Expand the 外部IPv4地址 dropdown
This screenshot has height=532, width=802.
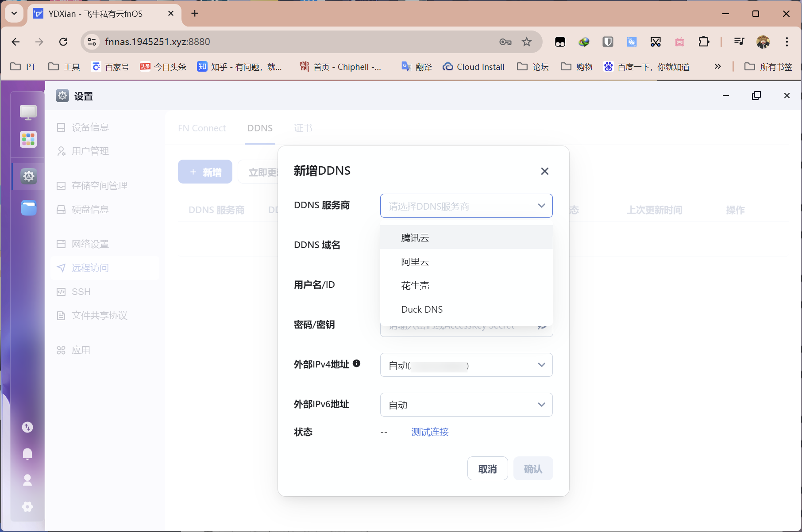pyautogui.click(x=466, y=365)
